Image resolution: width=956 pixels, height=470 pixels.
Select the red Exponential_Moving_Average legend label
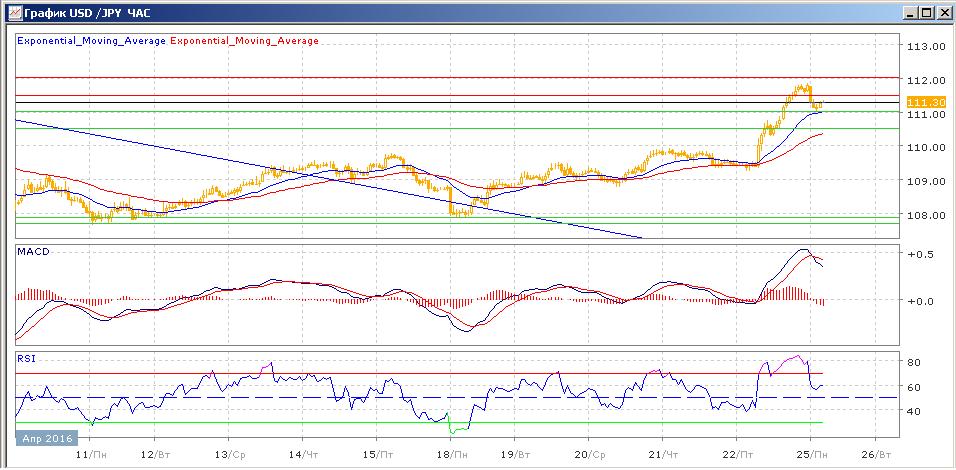coord(246,41)
